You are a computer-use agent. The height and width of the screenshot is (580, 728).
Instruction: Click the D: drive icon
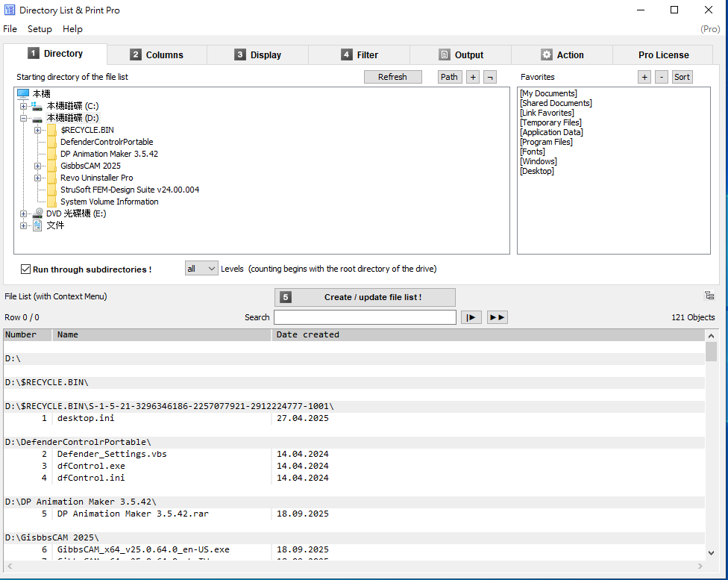point(37,119)
